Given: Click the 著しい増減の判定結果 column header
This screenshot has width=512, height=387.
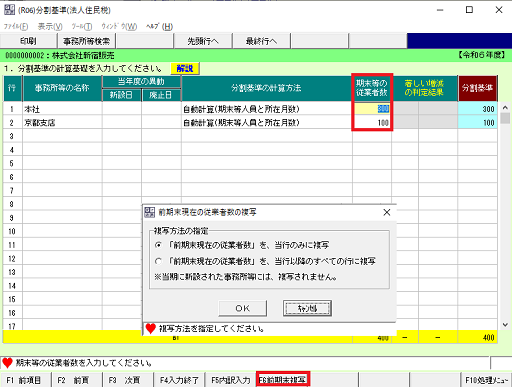Looking at the screenshot, I should (424, 88).
